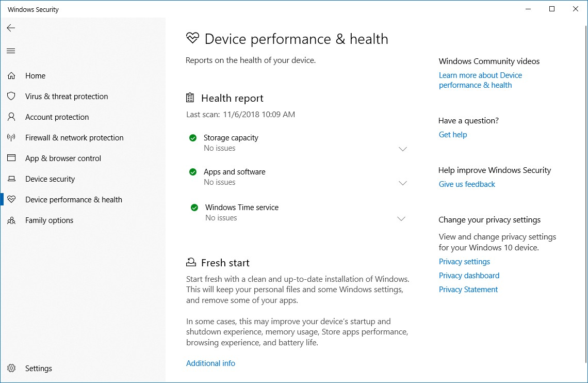Click the Fresh start heading
The image size is (588, 383).
click(225, 263)
